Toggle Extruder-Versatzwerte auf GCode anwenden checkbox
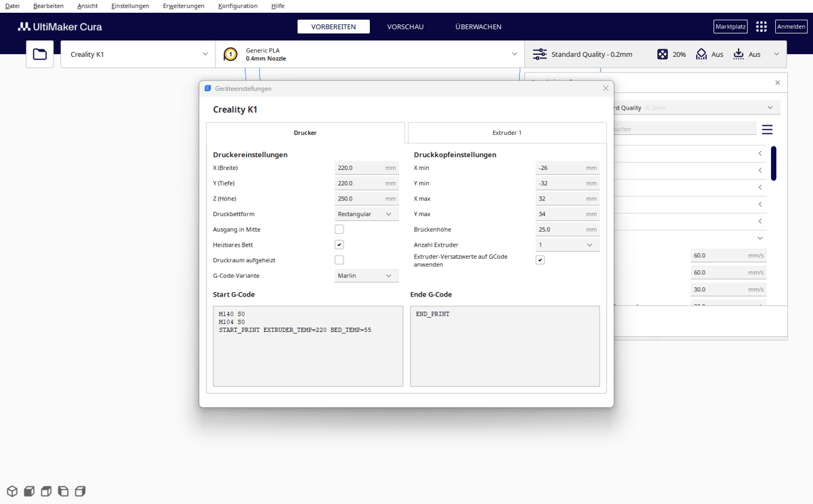Screen dimensions: 813x504 [540, 260]
